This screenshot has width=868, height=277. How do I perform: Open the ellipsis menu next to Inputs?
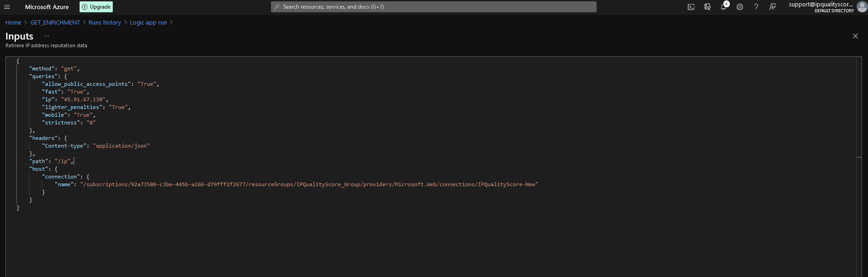click(x=46, y=36)
